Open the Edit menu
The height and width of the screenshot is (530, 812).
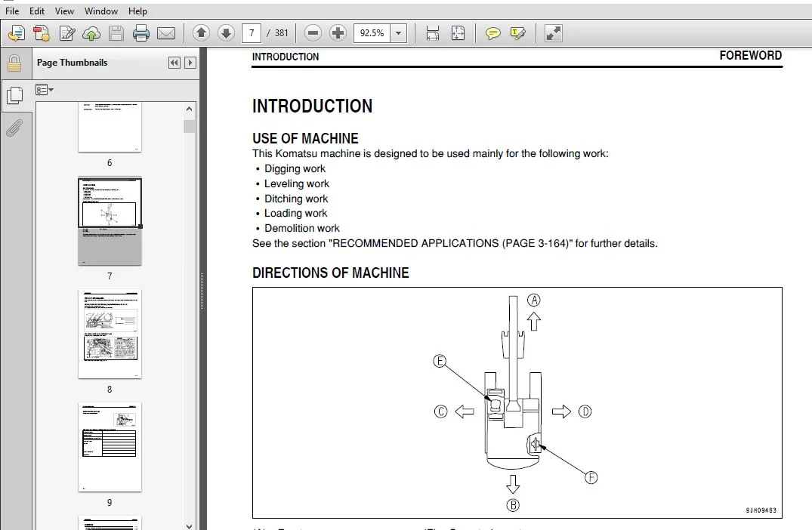(x=37, y=11)
